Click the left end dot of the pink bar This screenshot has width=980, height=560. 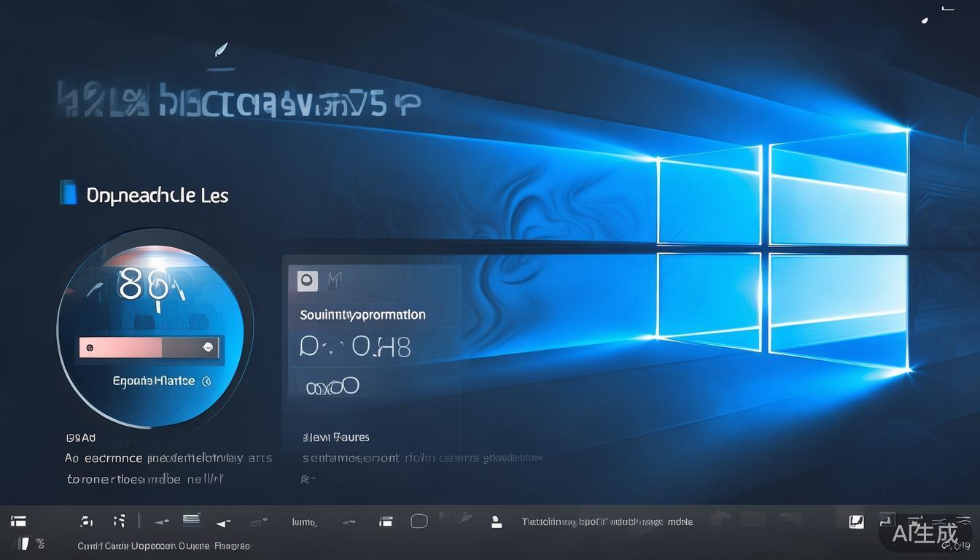pyautogui.click(x=90, y=348)
